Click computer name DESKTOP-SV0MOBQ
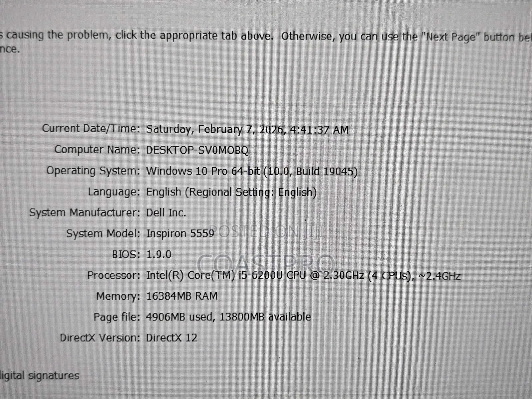This screenshot has height=399, width=532. pos(197,150)
